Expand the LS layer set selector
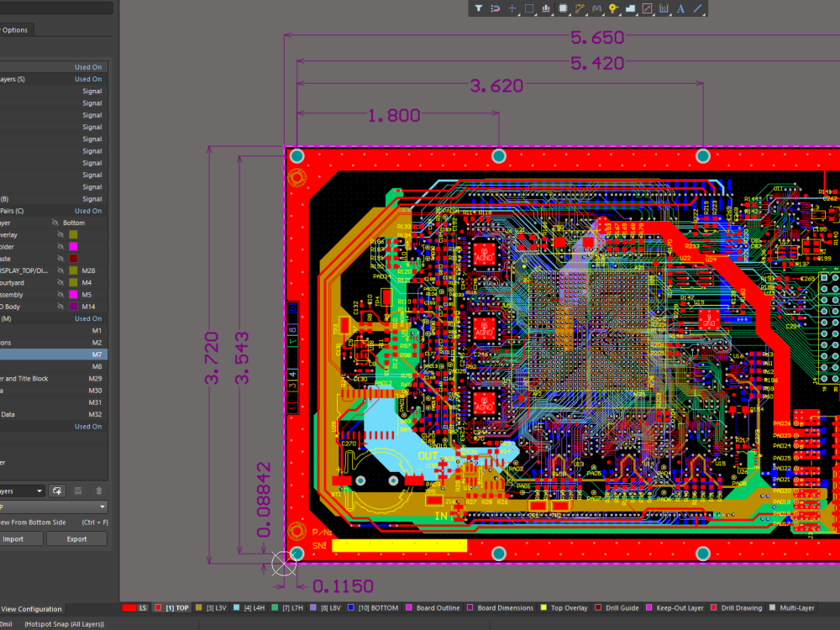 click(x=133, y=607)
